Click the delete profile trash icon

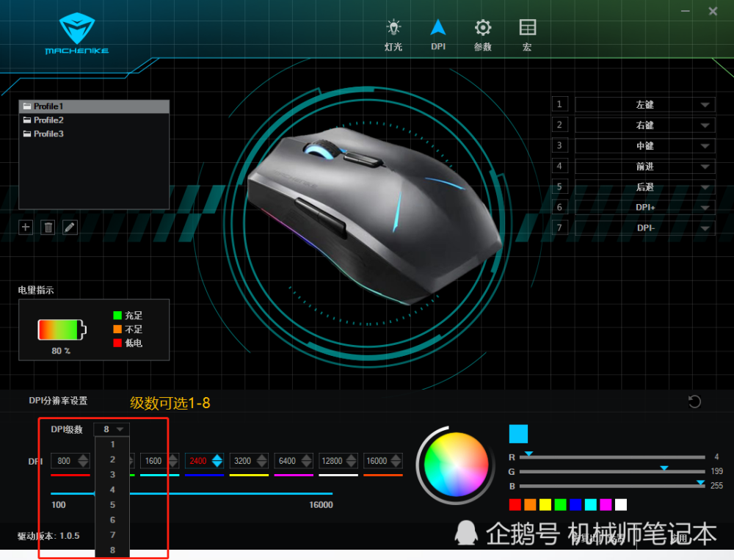[x=48, y=228]
